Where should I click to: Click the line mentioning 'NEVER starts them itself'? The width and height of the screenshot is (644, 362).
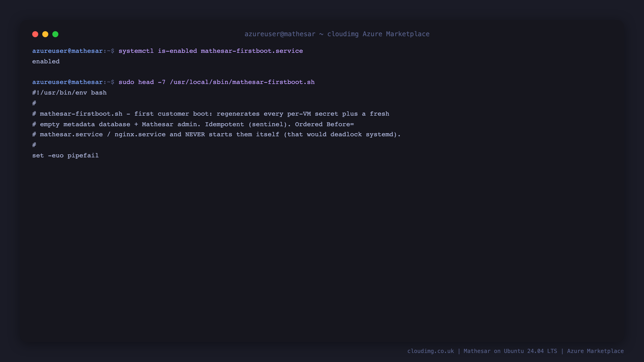click(x=216, y=134)
